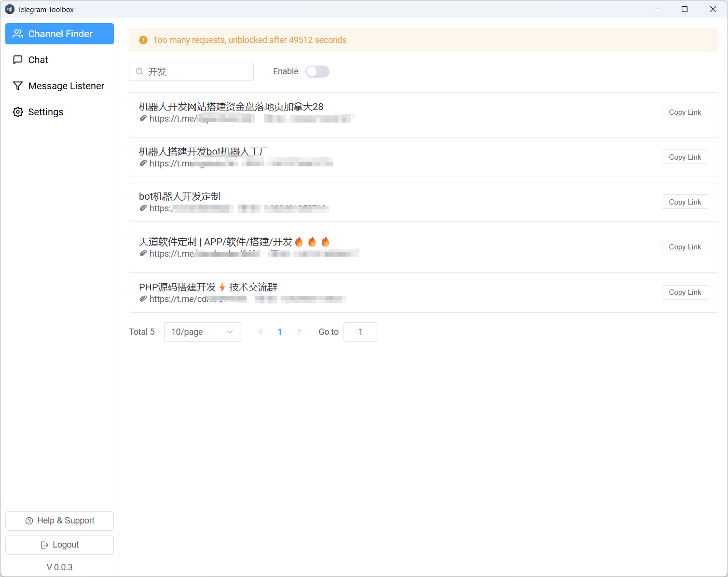Click the search magnifier icon
Viewport: 728px width, 577px height.
[x=139, y=71]
